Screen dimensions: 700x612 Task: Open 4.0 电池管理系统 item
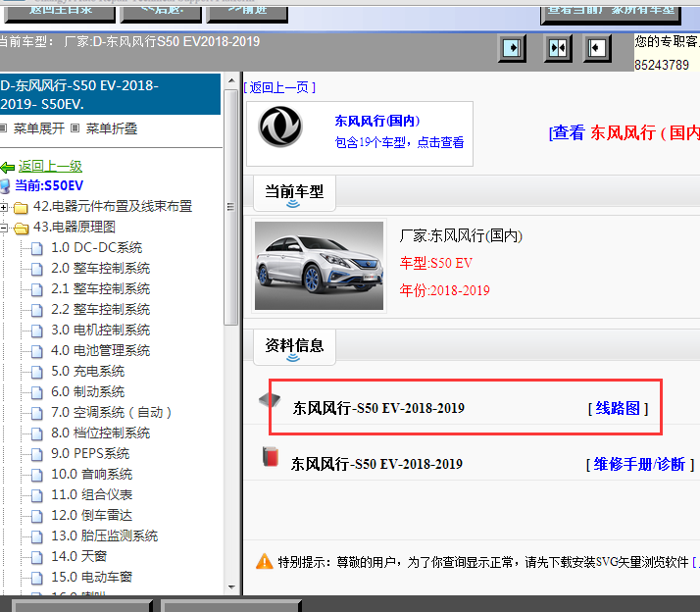pos(100,351)
